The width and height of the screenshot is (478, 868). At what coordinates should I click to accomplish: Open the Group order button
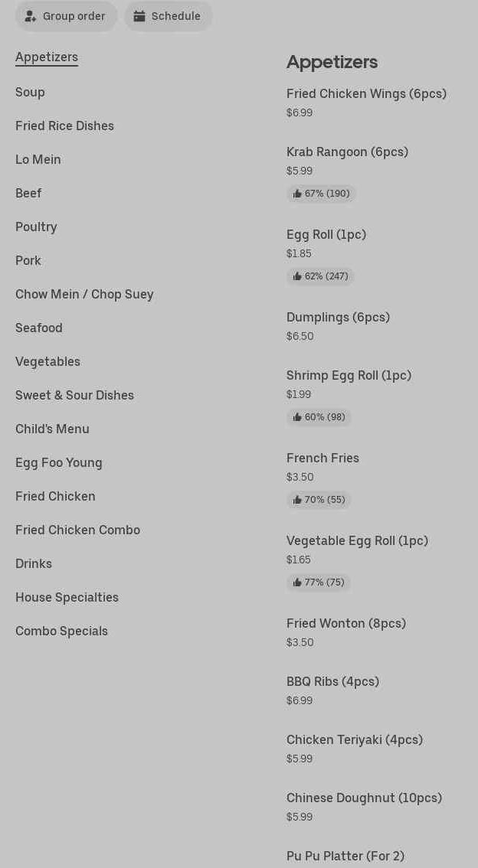click(x=67, y=16)
